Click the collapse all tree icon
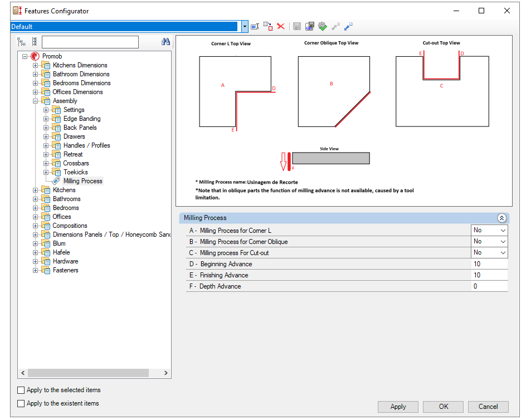Image resolution: width=526 pixels, height=420 pixels. (34, 42)
